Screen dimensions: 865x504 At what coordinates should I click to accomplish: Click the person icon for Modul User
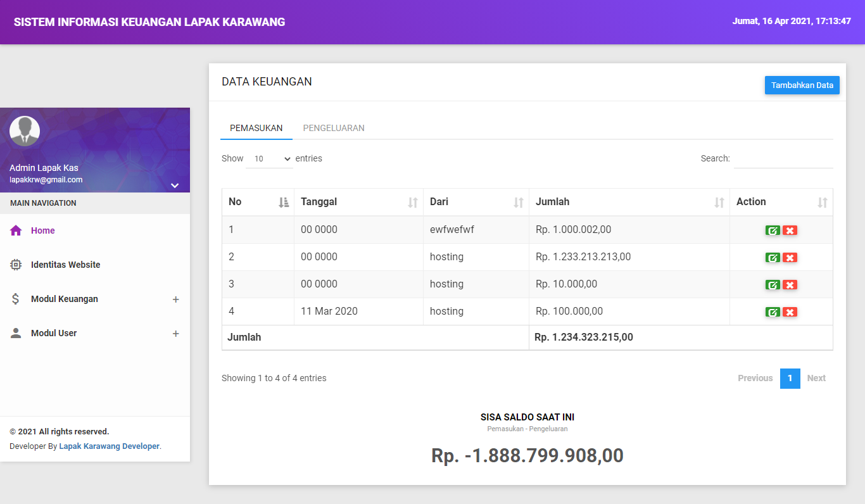16,333
